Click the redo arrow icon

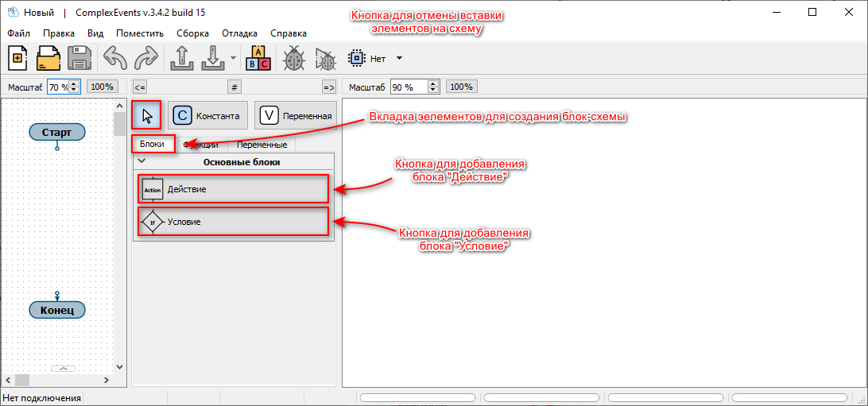click(x=145, y=59)
